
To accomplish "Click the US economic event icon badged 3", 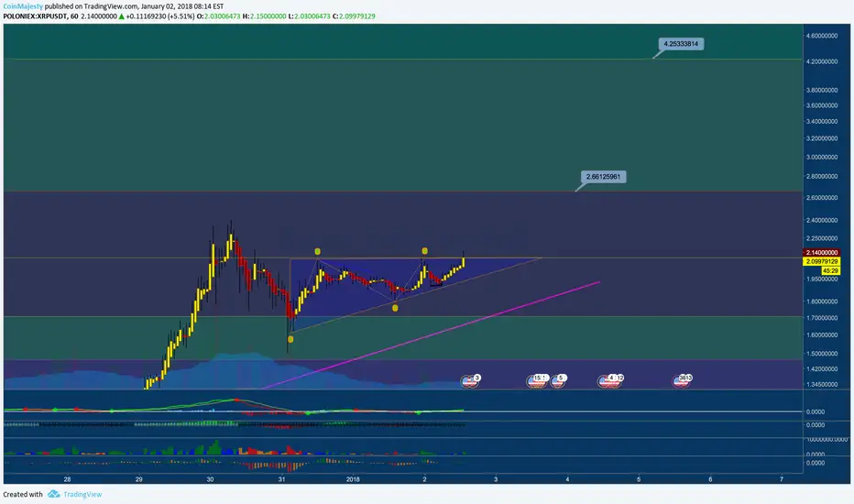I will (x=470, y=381).
